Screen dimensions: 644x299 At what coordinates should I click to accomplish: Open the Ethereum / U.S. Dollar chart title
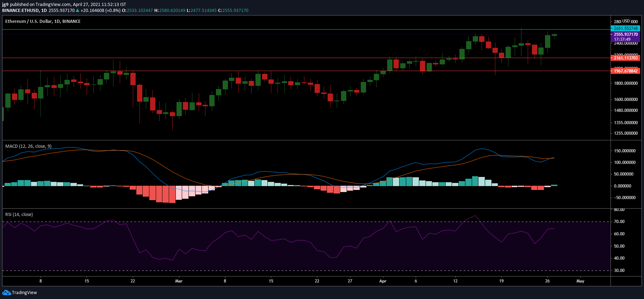point(43,21)
